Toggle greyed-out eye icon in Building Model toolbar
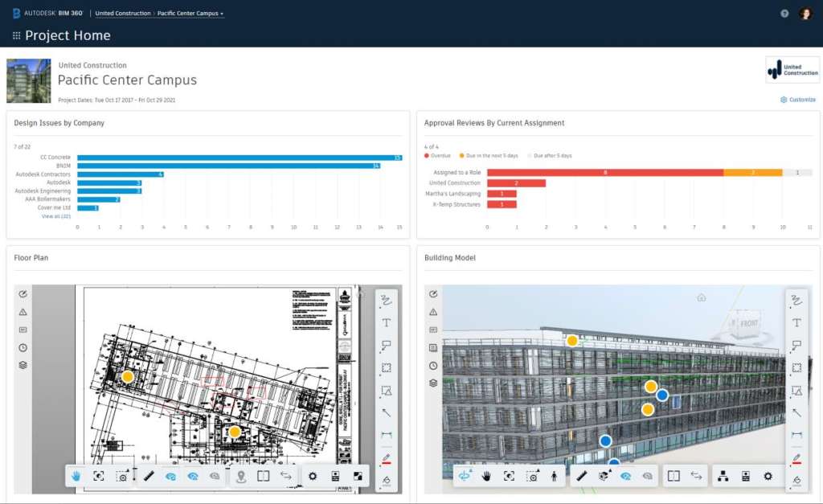Screen dimensions: 823x504 pos(648,476)
